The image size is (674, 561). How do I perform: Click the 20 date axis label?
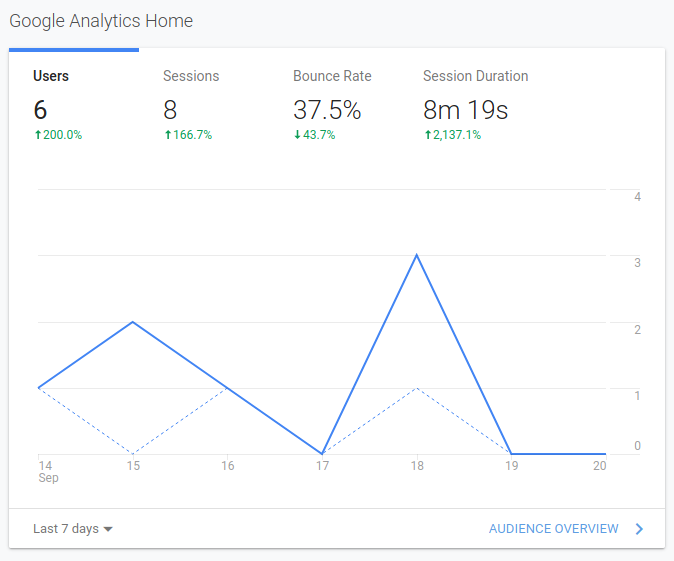[600, 466]
